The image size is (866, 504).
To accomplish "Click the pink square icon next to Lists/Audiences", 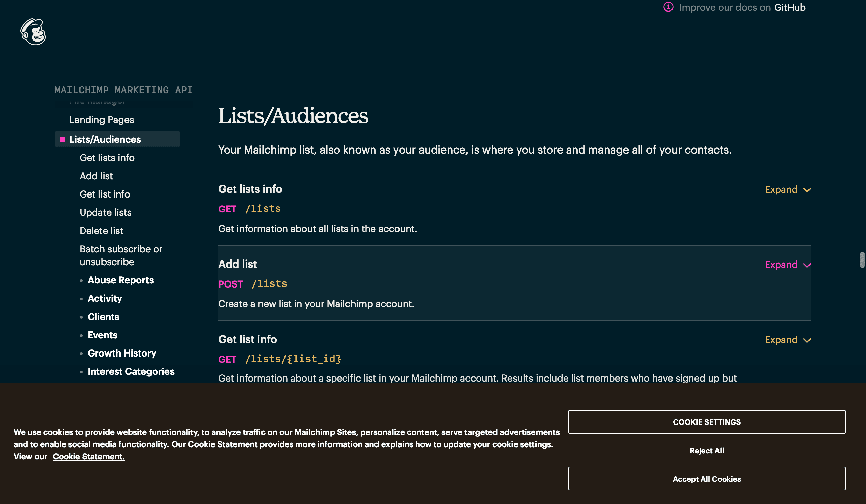I will [x=62, y=139].
